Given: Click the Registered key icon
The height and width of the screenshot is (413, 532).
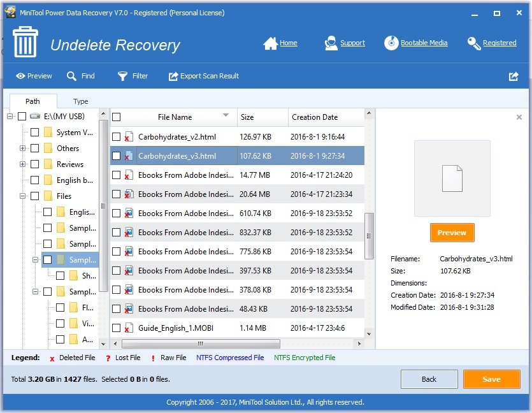Looking at the screenshot, I should point(474,43).
